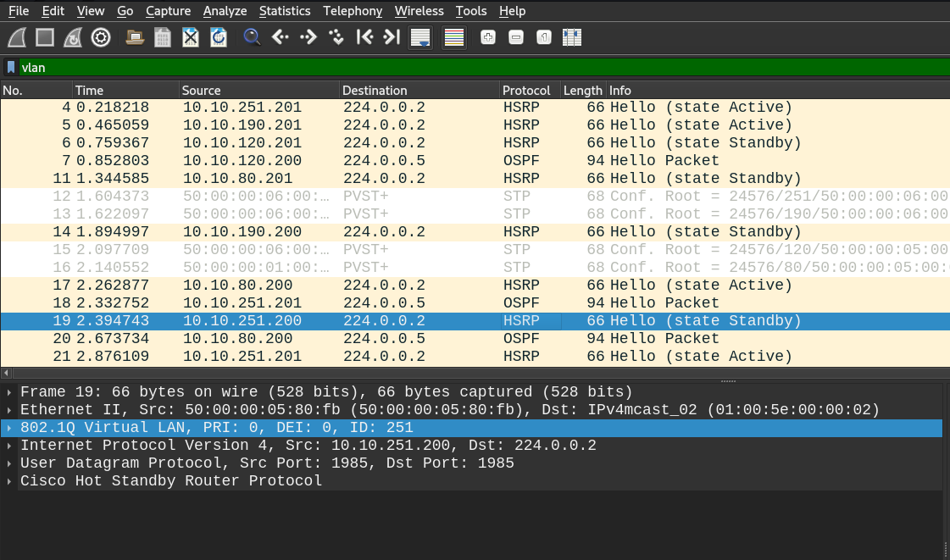
Task: Open capture options gear icon
Action: coord(101,37)
